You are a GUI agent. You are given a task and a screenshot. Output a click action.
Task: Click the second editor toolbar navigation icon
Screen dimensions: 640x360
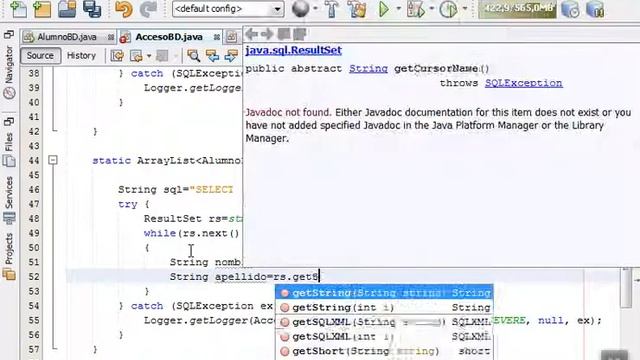pos(136,56)
